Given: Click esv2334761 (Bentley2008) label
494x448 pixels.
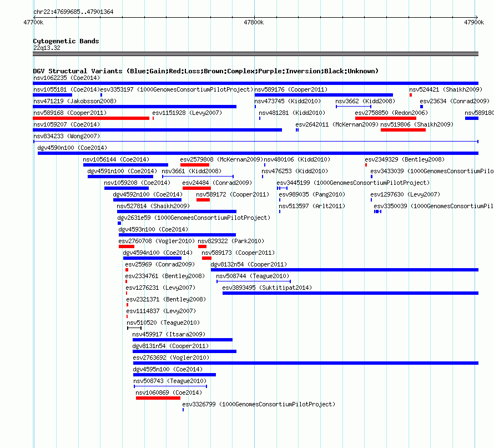Looking at the screenshot, I should pos(165,276).
